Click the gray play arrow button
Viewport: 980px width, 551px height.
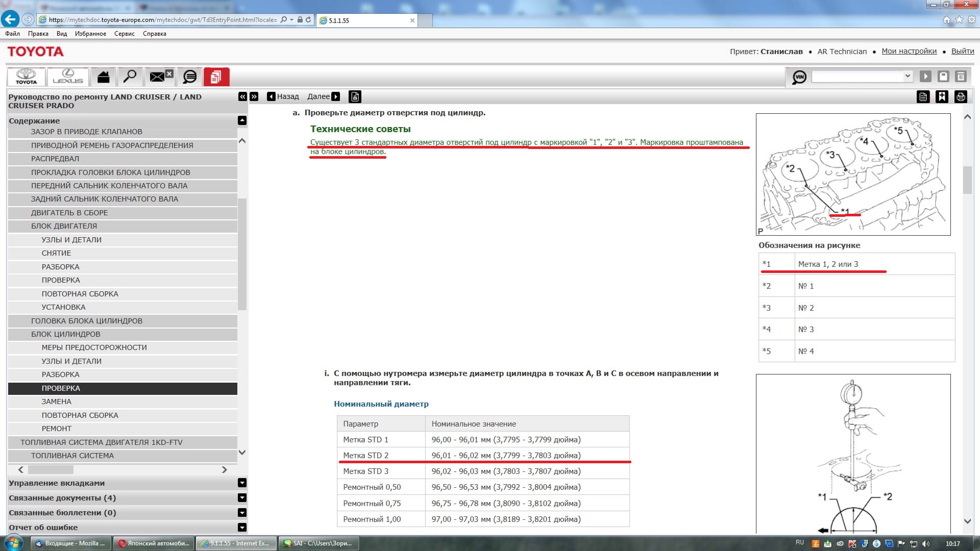pos(925,77)
